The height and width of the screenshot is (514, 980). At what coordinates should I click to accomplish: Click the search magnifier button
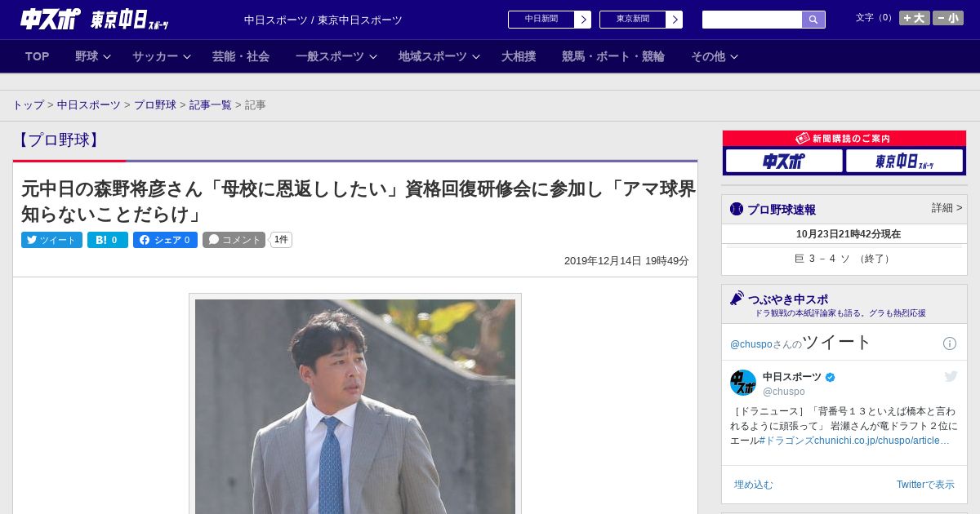(813, 20)
